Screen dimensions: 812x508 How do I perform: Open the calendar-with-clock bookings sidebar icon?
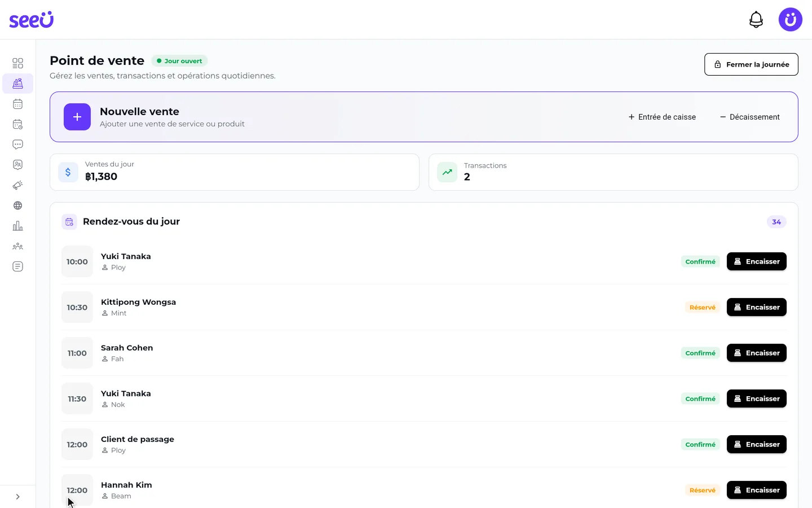pyautogui.click(x=17, y=124)
